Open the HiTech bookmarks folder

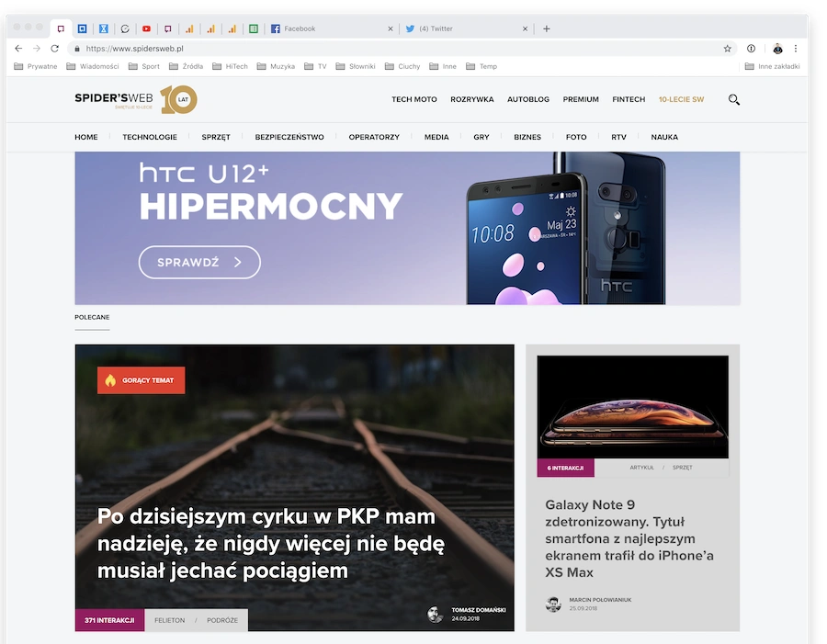230,66
